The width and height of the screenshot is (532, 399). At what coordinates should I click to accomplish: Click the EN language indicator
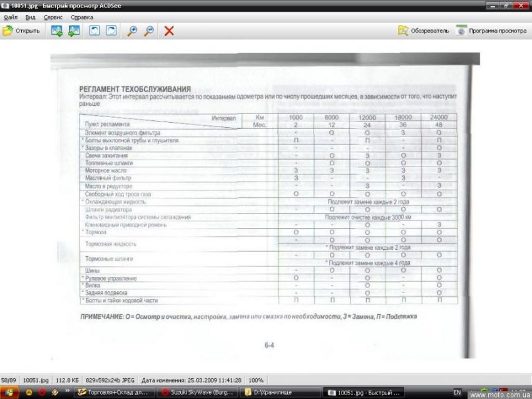(457, 393)
